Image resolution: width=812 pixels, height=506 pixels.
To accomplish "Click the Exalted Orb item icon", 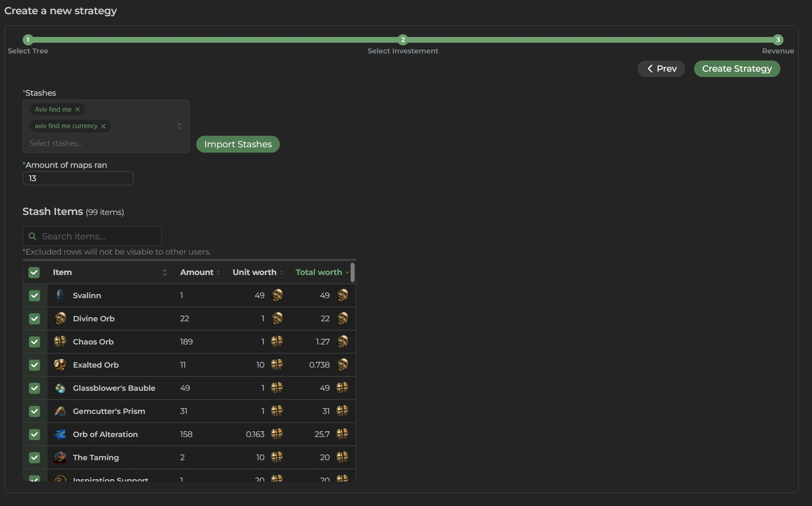I will pyautogui.click(x=60, y=365).
